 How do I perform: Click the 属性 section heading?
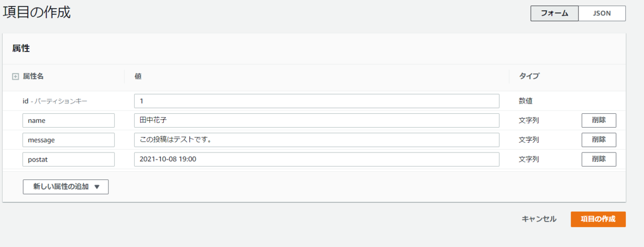click(21, 48)
